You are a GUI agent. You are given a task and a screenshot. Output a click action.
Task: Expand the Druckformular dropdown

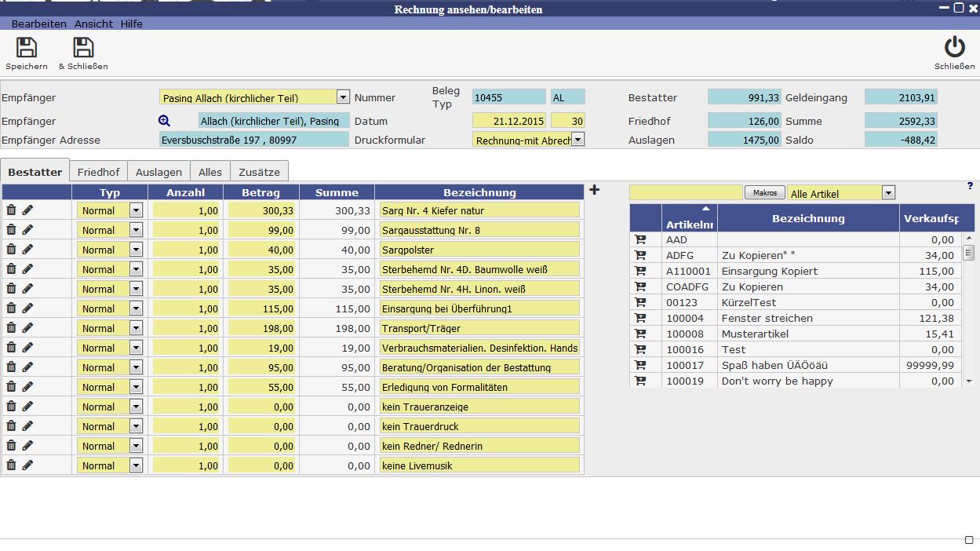[577, 140]
